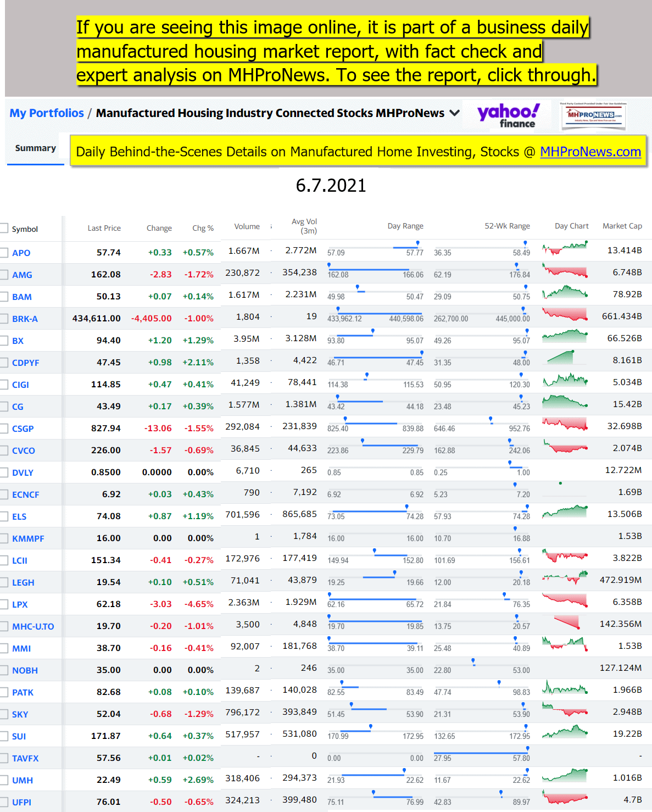Click the SUI day chart sparkline
The image size is (652, 812).
565,732
